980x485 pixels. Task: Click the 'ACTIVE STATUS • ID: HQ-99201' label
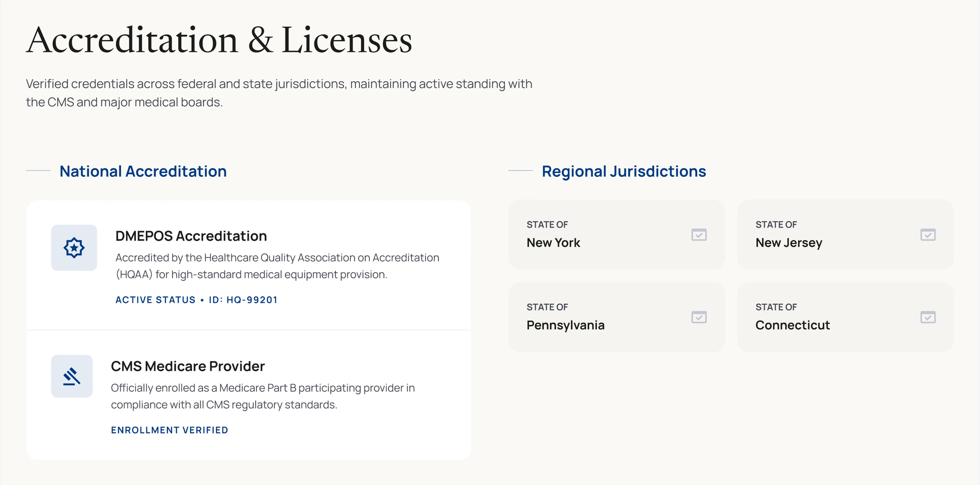tap(196, 300)
